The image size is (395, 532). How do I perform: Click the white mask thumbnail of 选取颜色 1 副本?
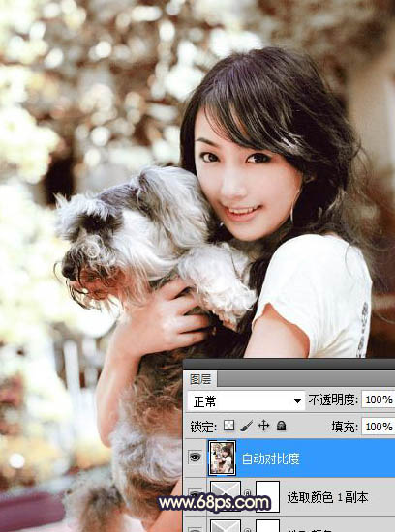(267, 496)
